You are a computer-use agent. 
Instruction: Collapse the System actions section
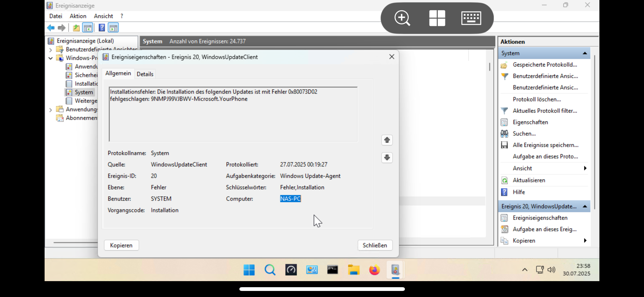click(x=585, y=53)
